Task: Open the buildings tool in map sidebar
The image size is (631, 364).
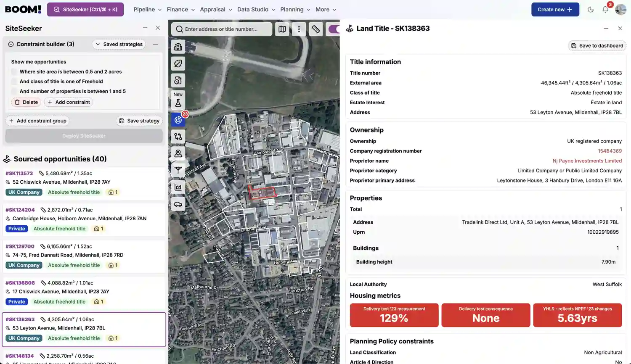Action: pos(178,47)
